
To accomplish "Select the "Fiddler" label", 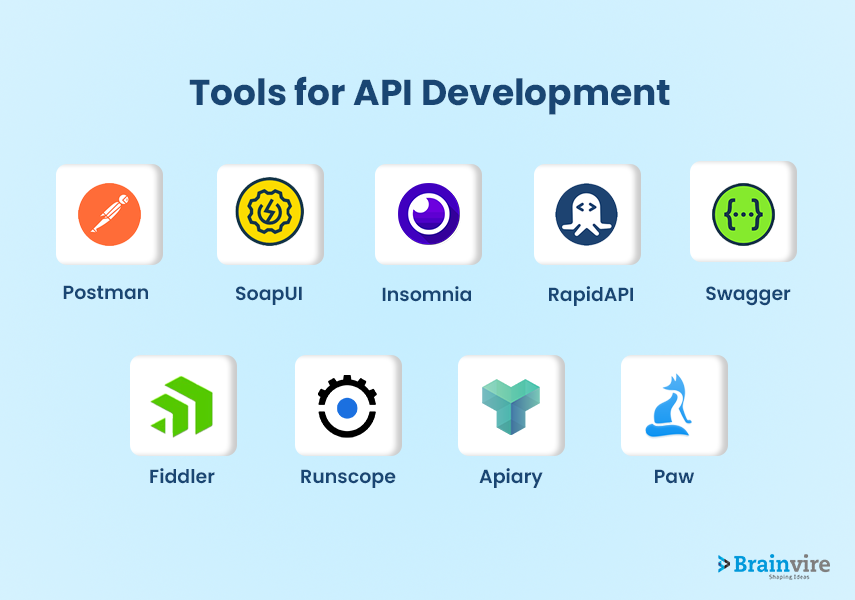I will click(182, 477).
